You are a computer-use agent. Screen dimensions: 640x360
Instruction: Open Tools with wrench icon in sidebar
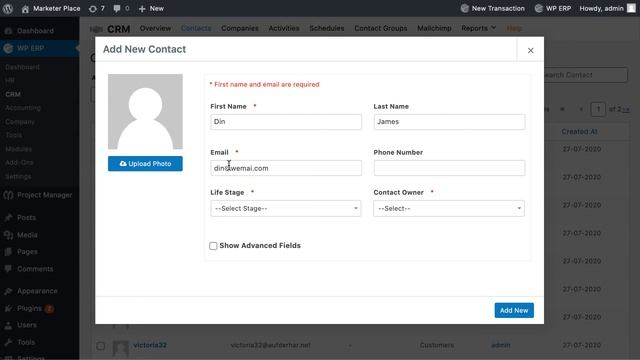coord(26,342)
